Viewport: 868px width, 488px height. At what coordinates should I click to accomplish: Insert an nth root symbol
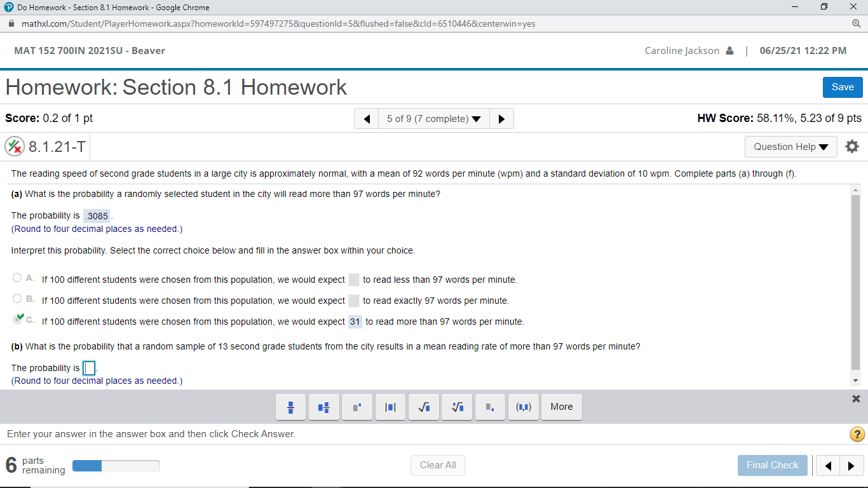(457, 407)
